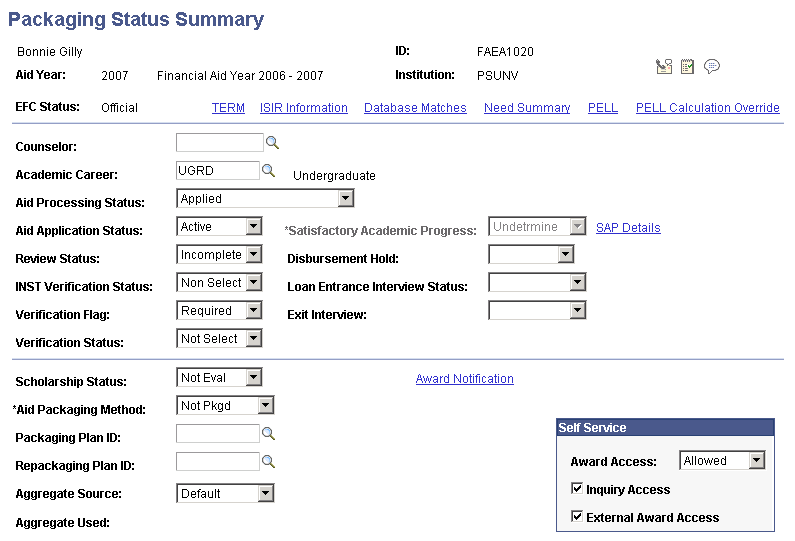This screenshot has width=795, height=541.
Task: Click the text Financial Aid Year 2006 - 2007
Action: [240, 76]
